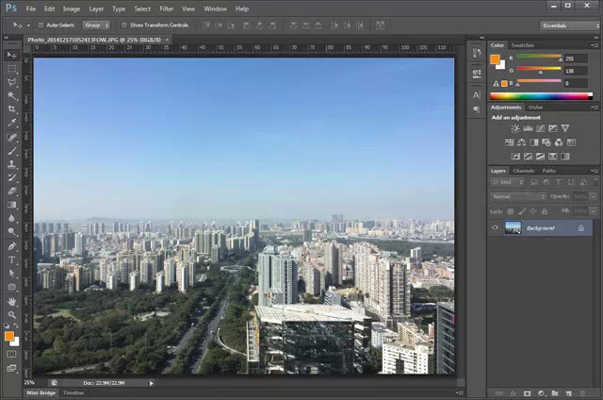Select the Path Selection tool
Viewport: 603px width, 400px height.
(12, 273)
